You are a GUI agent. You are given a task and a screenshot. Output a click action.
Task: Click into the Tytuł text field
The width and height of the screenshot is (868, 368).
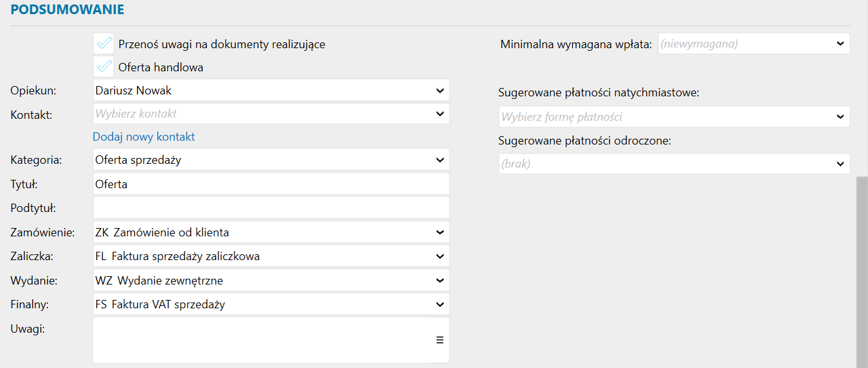(x=270, y=184)
